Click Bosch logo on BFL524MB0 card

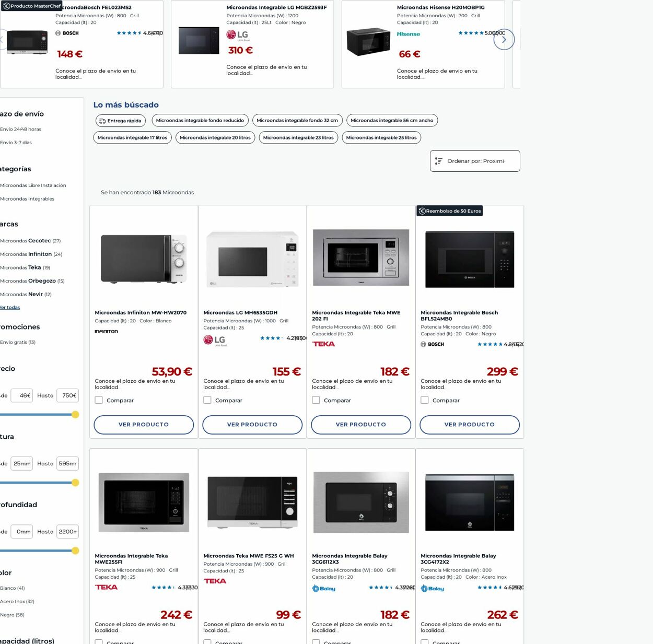coord(433,344)
